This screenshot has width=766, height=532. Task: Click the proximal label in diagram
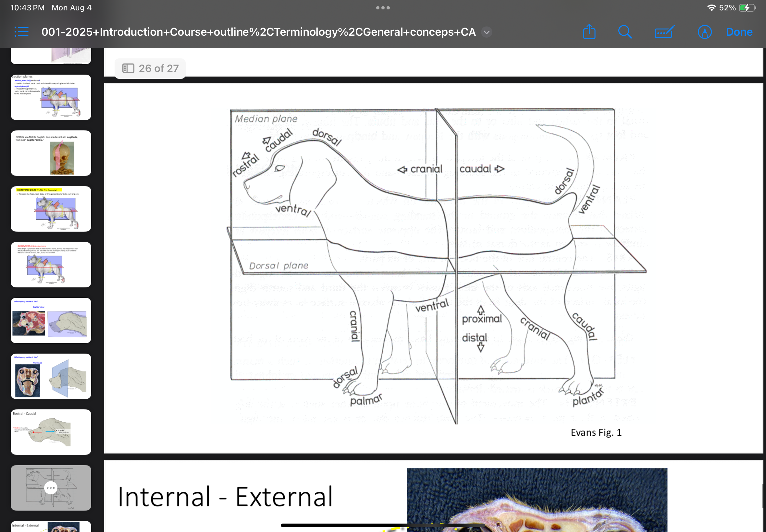click(x=482, y=319)
